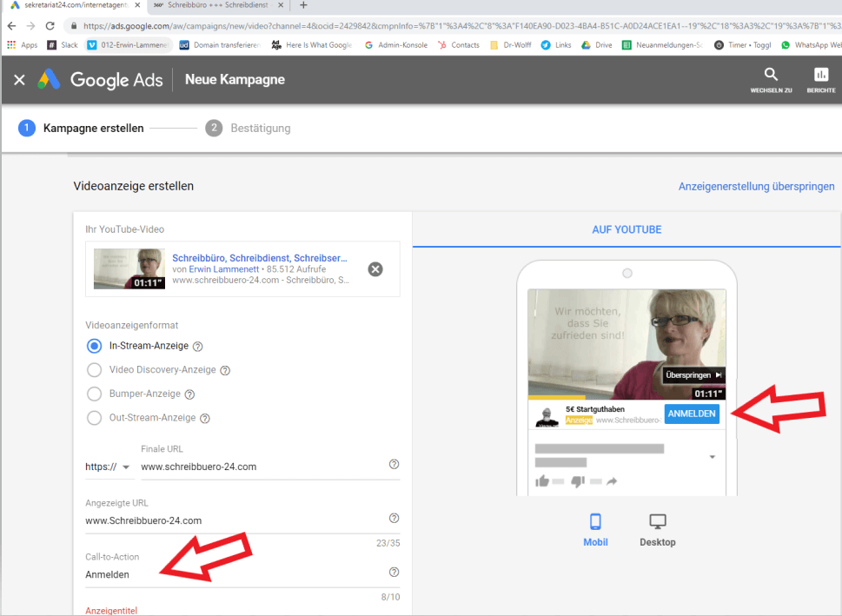Go to step Kampagne erstellen
842x616 pixels.
click(x=81, y=129)
